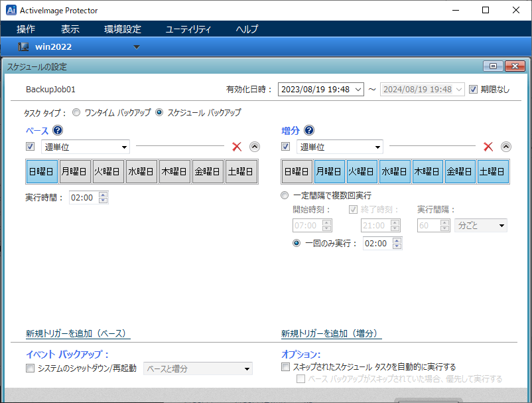Toggle base 木曜日 day button
The image size is (532, 403).
[x=174, y=171]
